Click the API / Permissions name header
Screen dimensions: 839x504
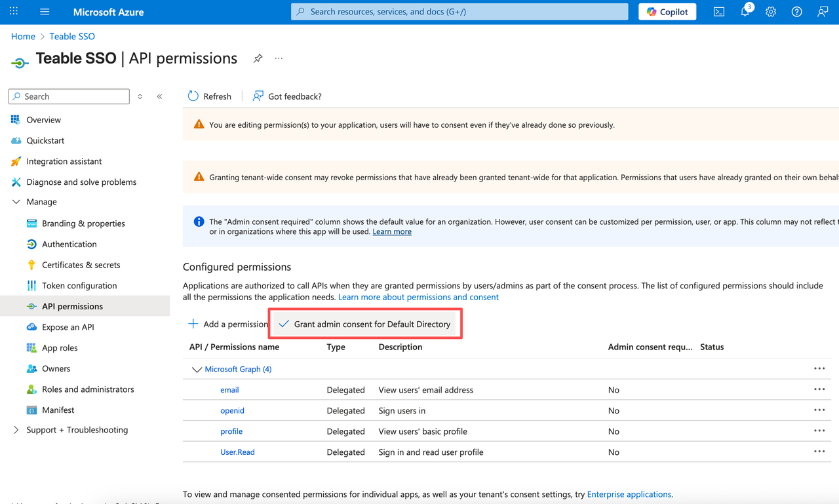(234, 347)
